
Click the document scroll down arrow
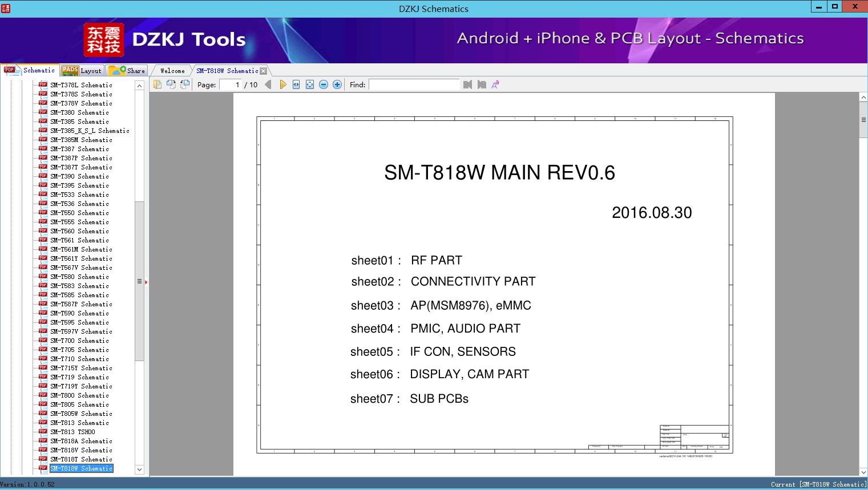[863, 472]
